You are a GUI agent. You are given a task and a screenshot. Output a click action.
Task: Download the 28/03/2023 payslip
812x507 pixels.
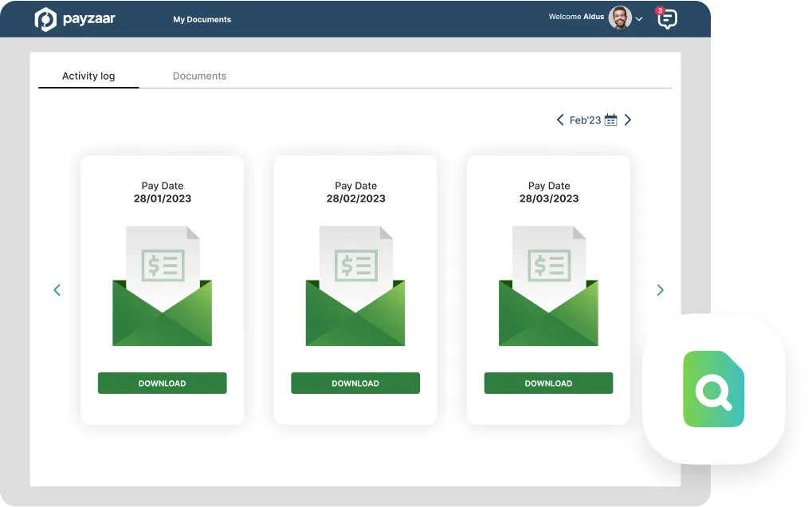point(548,383)
